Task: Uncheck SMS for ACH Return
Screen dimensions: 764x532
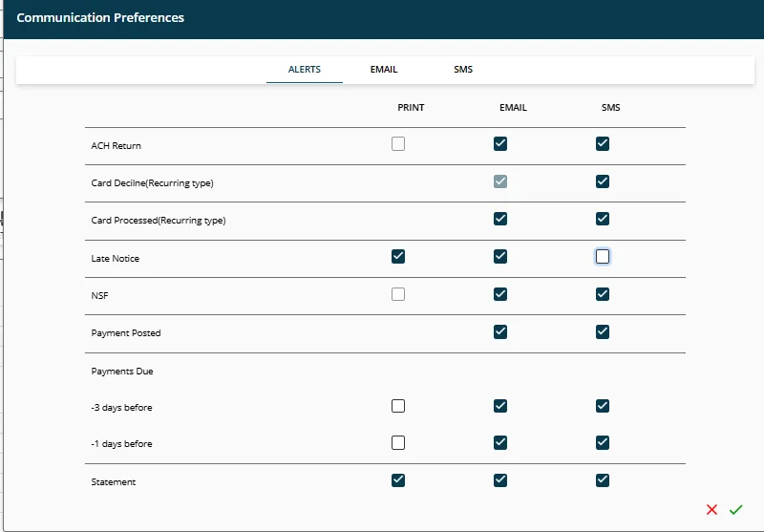Action: [603, 143]
